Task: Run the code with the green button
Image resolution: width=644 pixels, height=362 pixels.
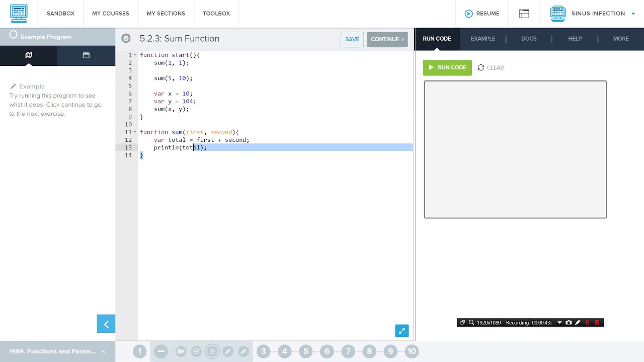Action: [x=447, y=67]
